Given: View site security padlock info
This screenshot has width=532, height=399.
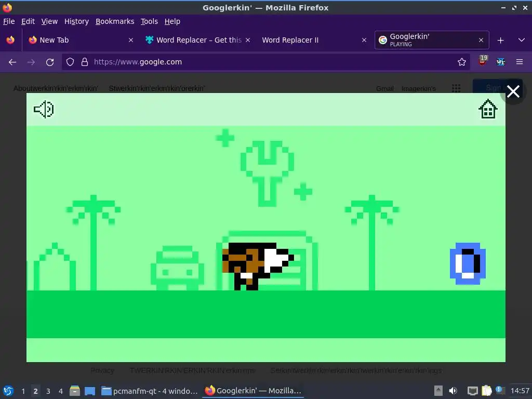Looking at the screenshot, I should tap(85, 62).
